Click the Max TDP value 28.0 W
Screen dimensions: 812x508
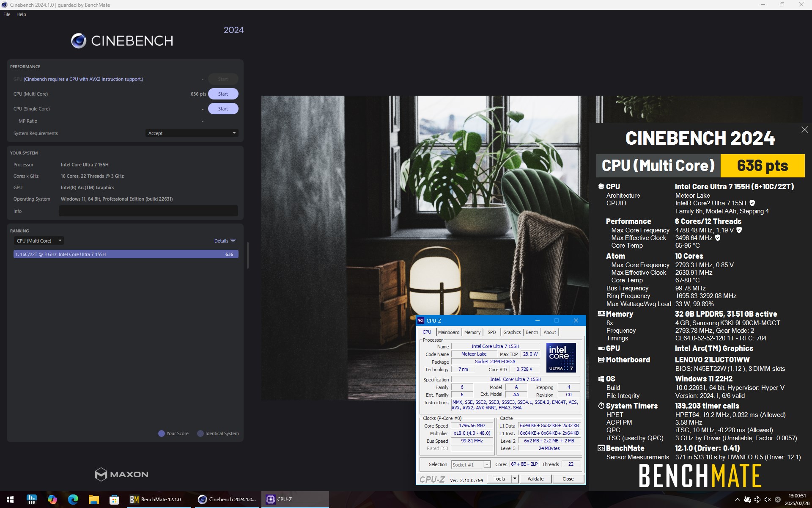[530, 354]
